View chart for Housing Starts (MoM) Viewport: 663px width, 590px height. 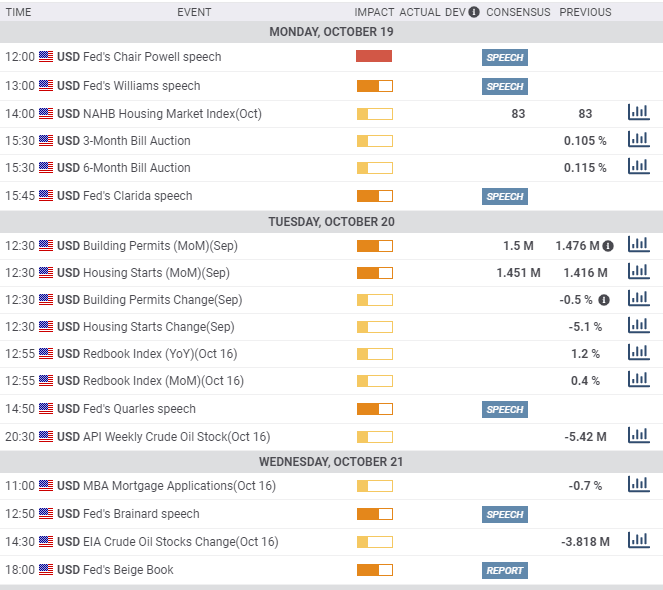click(638, 272)
